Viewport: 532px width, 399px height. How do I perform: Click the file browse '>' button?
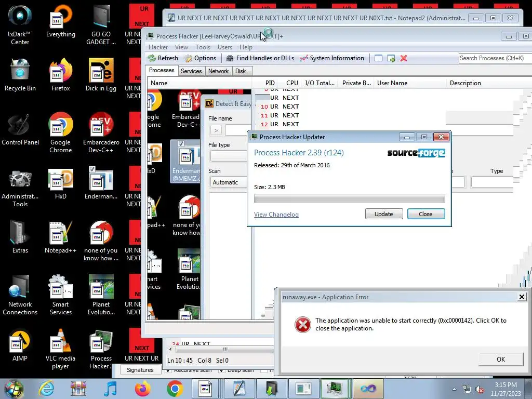(x=216, y=130)
